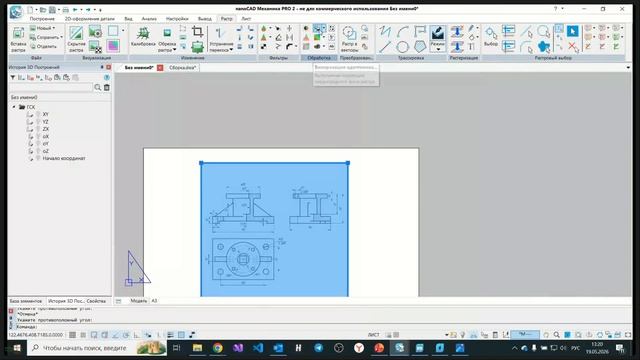Click the Растр в векторы icon
Viewport: 640px width, 360px height.
349,33
